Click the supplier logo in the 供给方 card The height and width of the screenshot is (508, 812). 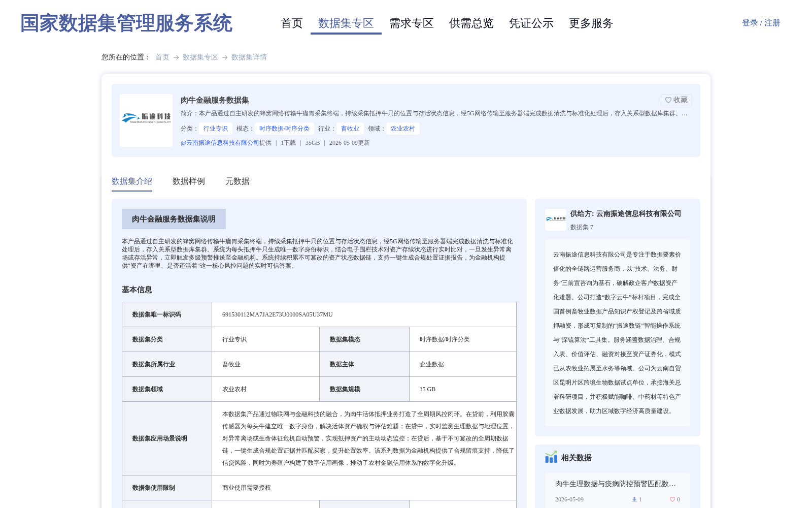click(x=556, y=220)
